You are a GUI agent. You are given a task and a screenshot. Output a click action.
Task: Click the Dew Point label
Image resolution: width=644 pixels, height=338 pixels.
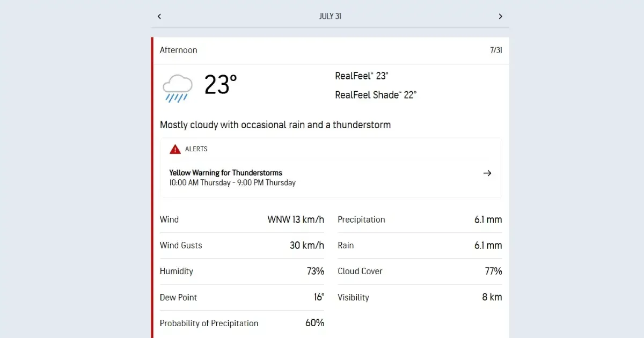pyautogui.click(x=179, y=297)
